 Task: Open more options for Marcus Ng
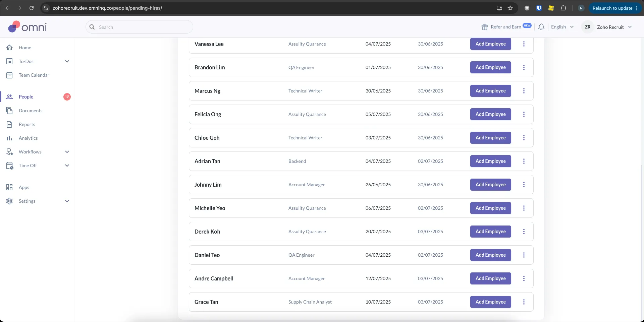524,91
